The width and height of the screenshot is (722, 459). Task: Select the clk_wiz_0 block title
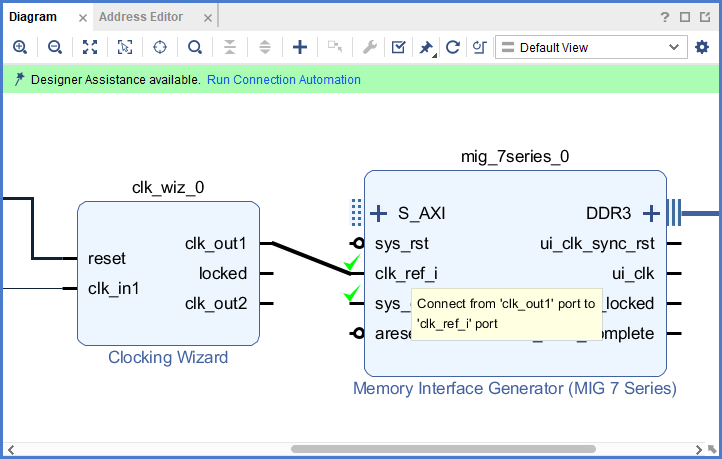(x=168, y=187)
